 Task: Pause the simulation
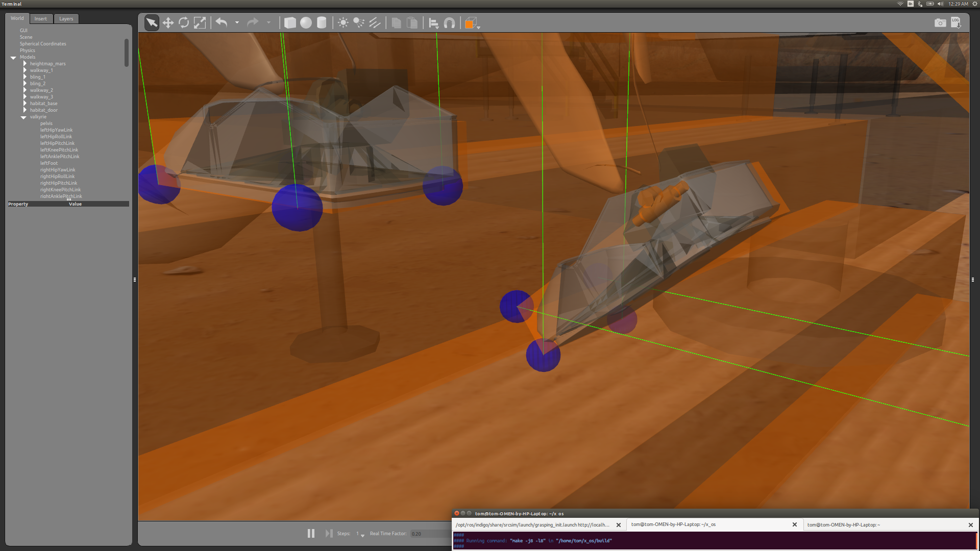click(x=311, y=533)
